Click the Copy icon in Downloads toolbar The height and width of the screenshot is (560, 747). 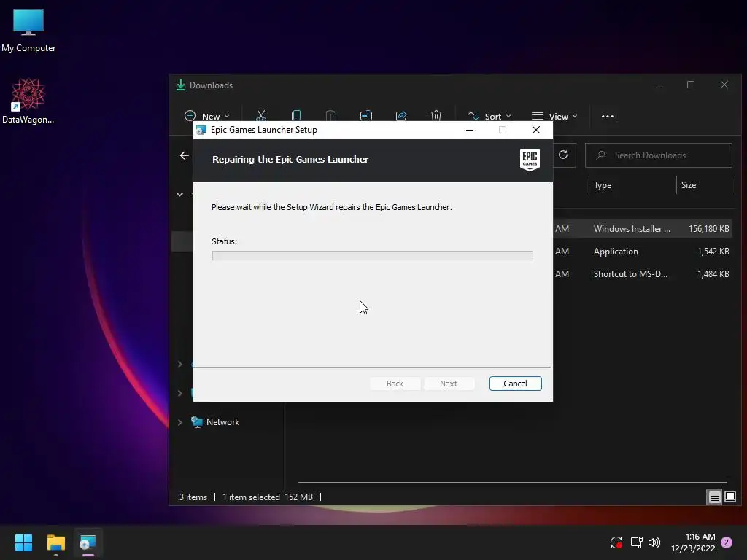coord(296,116)
